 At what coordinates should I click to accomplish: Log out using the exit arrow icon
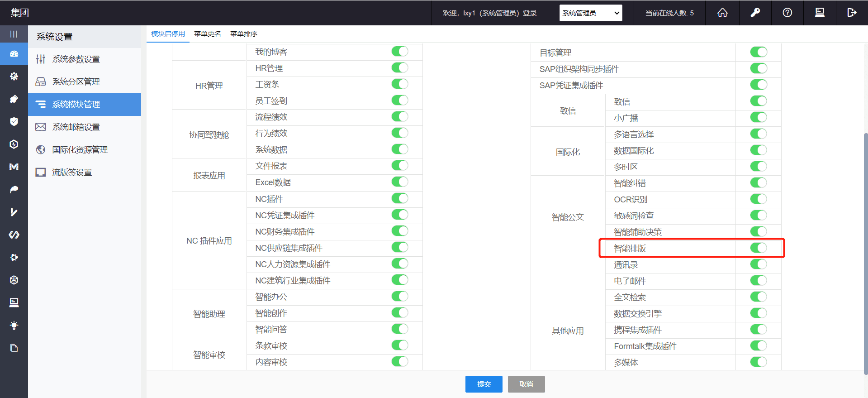pos(852,13)
